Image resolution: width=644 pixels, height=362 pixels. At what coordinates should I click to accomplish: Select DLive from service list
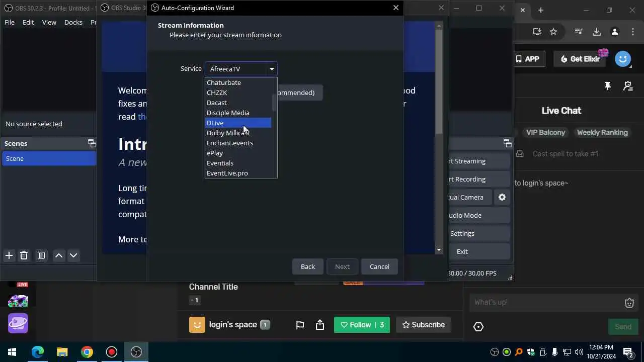pos(238,123)
